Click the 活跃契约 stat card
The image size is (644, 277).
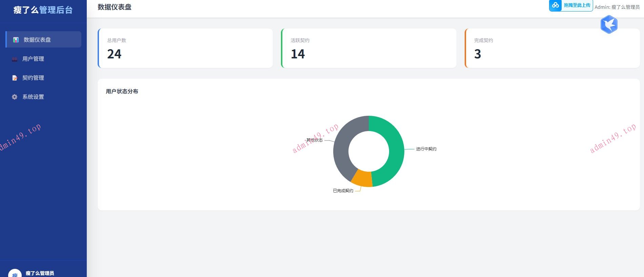click(x=369, y=48)
